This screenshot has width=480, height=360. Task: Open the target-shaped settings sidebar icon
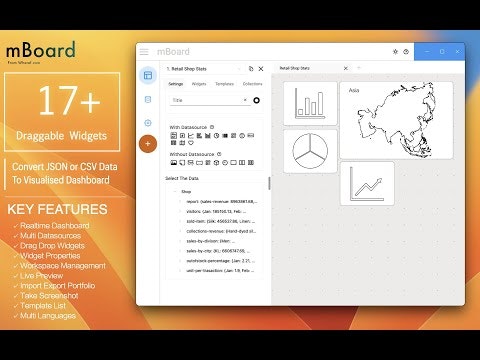[x=148, y=123]
